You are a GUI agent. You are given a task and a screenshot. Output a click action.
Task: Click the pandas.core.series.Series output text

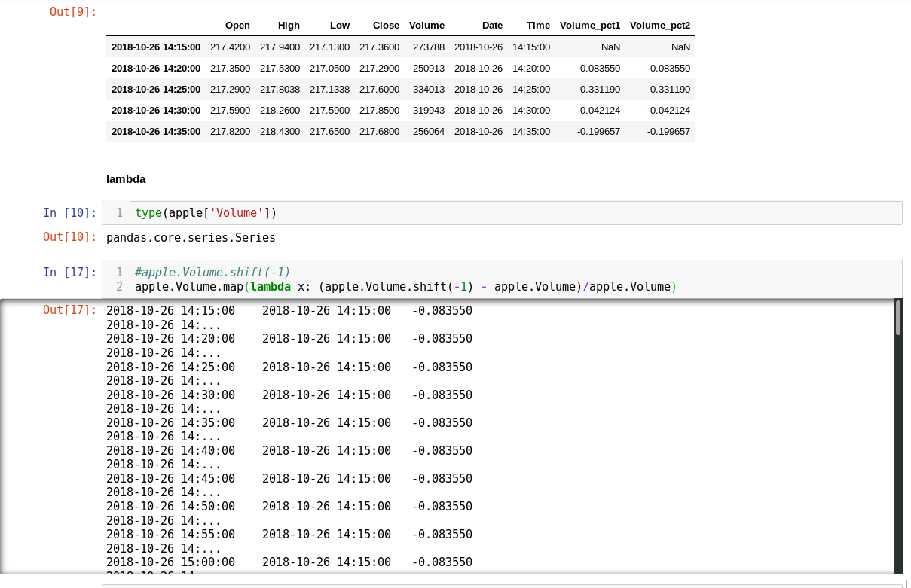[191, 238]
